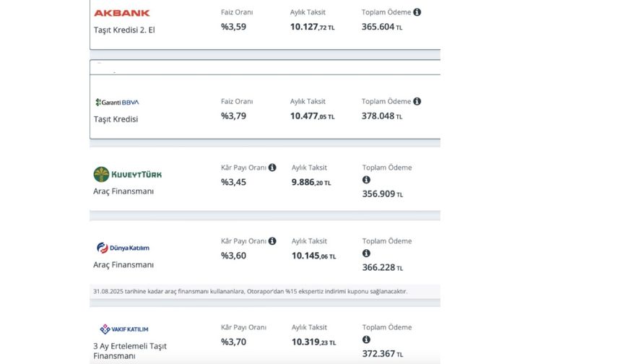Click the %3,70 profit share rate
Screen dimensions: 621x364
pos(234,342)
